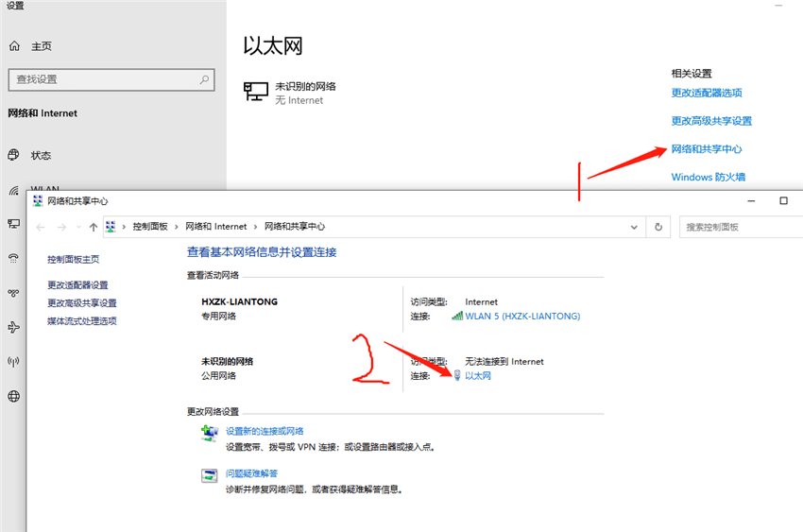Expand the chevron after 控制面板 breadcrumb
Image resolution: width=803 pixels, height=532 pixels.
tap(176, 227)
